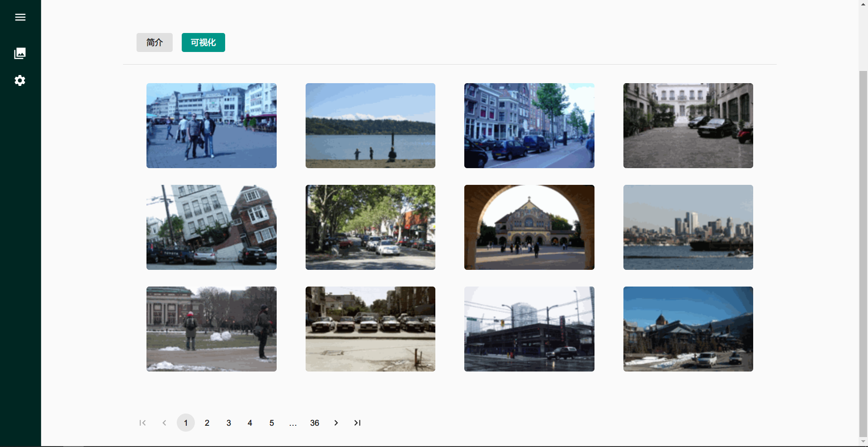
Task: Open tilted buildings photo thumbnail
Action: click(x=212, y=227)
